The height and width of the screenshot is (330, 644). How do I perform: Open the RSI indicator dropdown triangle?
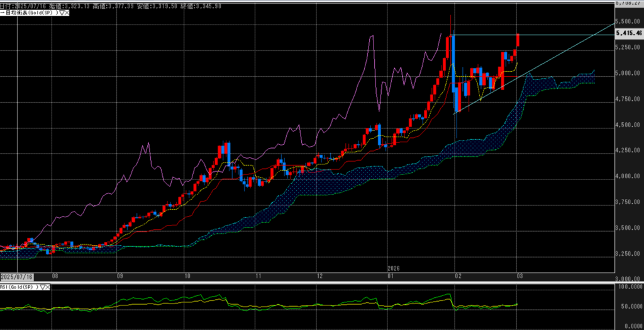click(42, 287)
